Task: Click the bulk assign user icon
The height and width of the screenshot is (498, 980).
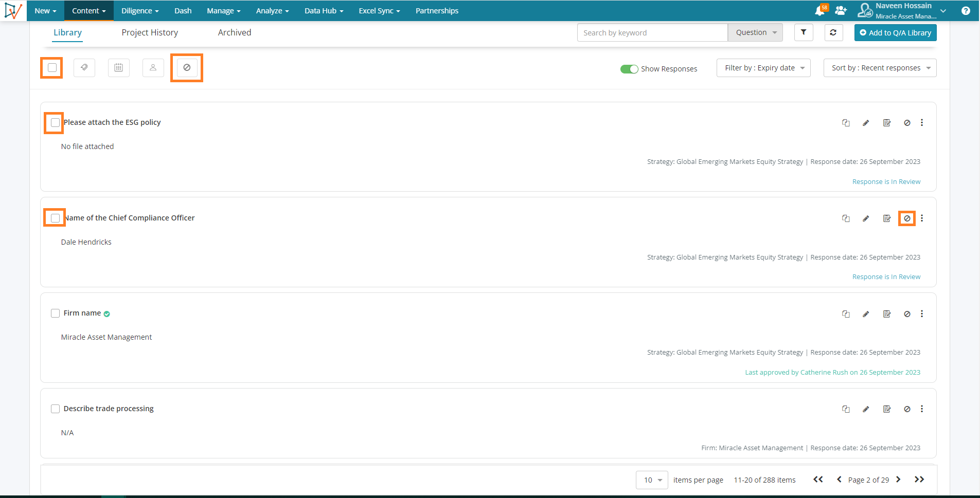Action: click(153, 67)
